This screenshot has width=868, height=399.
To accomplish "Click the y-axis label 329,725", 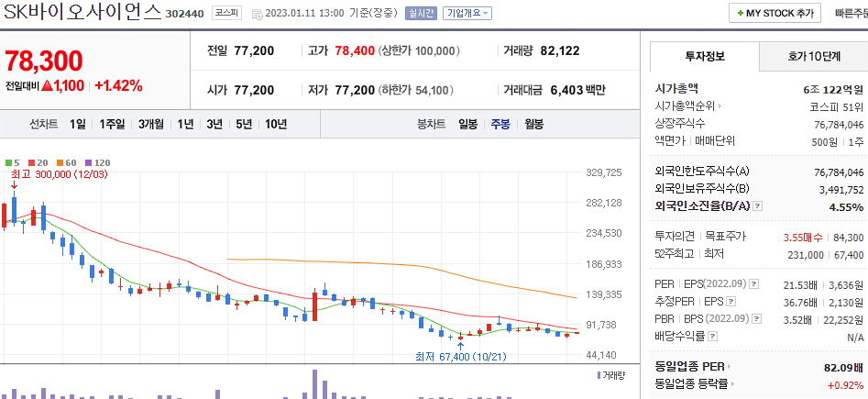I will coord(604,172).
